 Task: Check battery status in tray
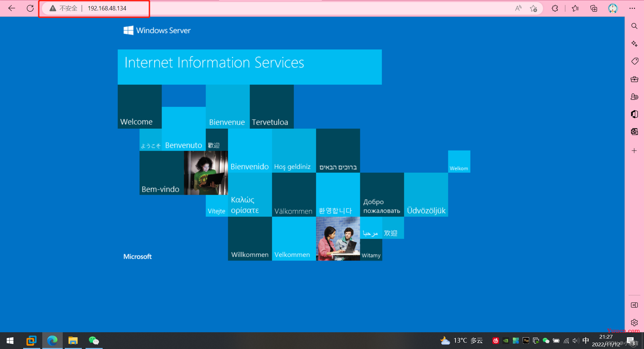tap(556, 341)
